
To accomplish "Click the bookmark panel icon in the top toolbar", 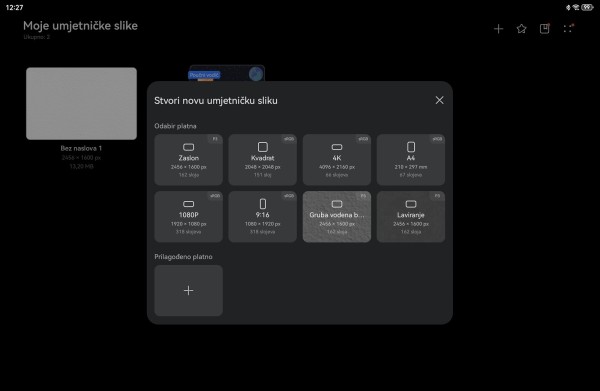I will click(545, 29).
